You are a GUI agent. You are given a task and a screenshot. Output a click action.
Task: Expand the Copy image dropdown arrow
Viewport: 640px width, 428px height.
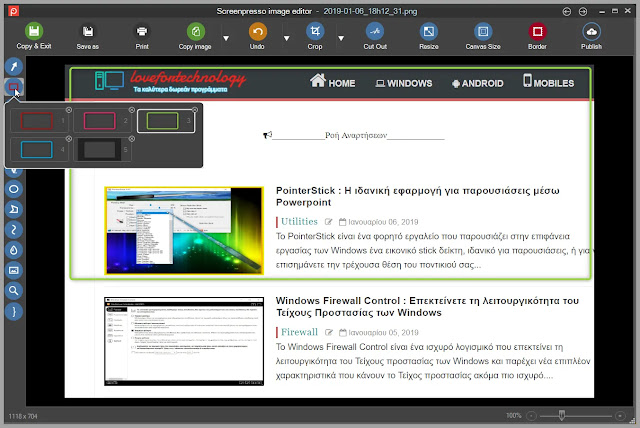[x=226, y=38]
